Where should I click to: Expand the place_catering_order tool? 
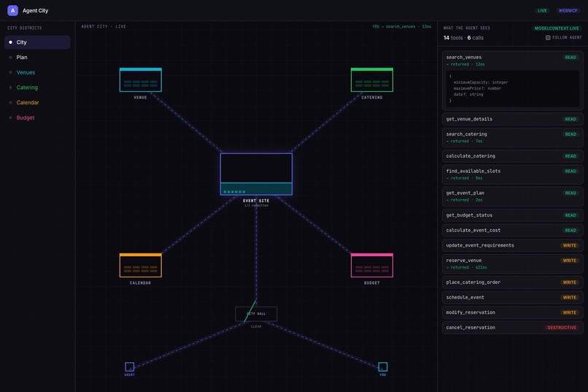(512, 282)
